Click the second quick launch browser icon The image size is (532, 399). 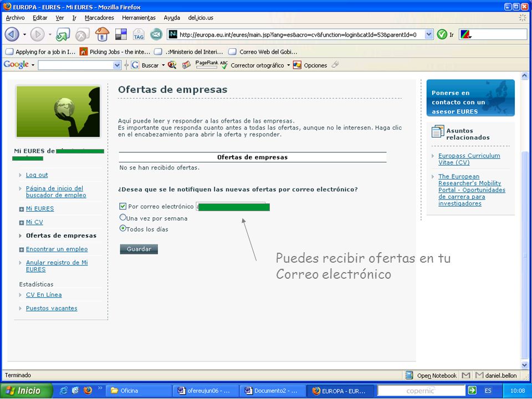75,391
